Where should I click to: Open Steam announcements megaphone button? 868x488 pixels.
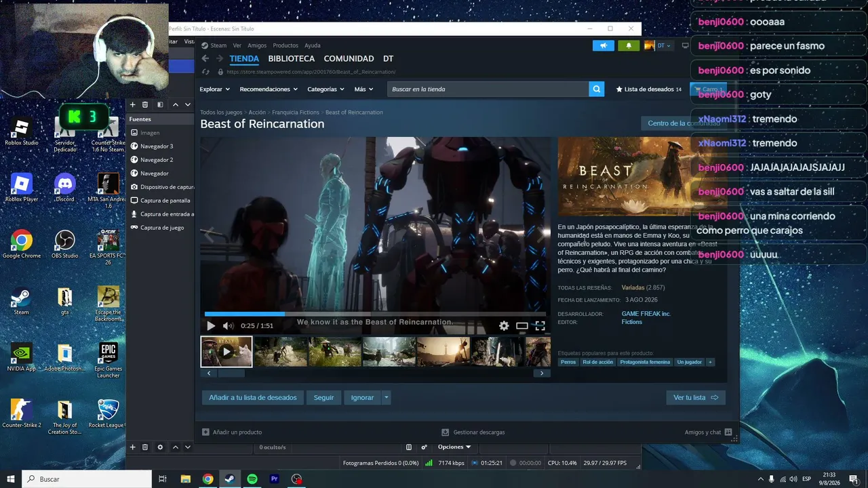tap(603, 45)
